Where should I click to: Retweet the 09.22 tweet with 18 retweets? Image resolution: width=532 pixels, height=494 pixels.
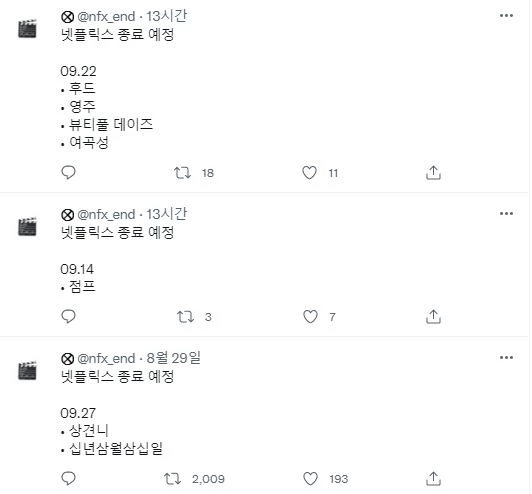(183, 173)
